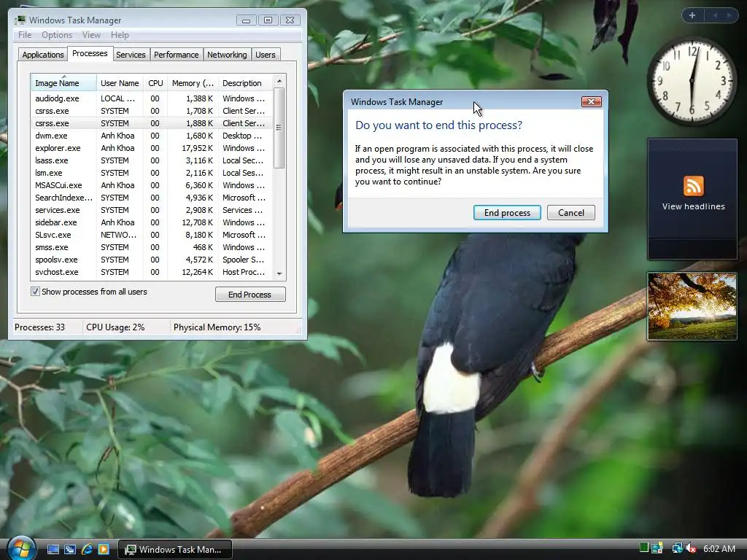Click the analog clock gadget
This screenshot has height=560, width=747.
coord(692,81)
